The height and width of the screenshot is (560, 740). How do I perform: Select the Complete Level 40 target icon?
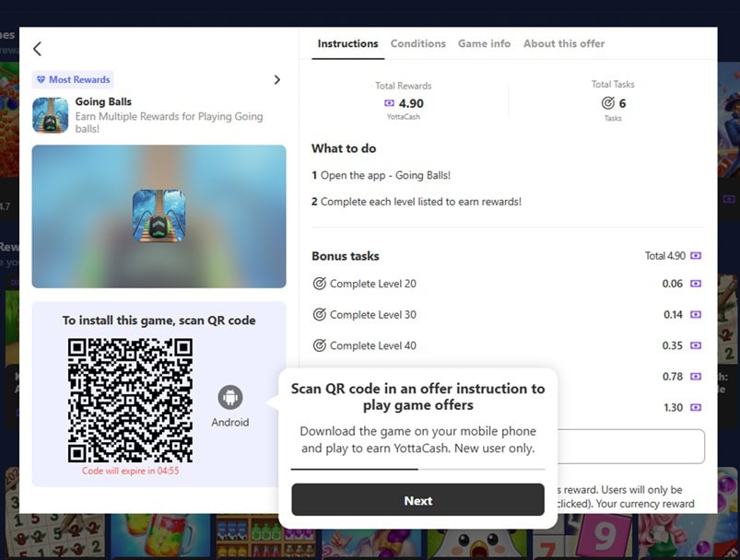(x=320, y=345)
